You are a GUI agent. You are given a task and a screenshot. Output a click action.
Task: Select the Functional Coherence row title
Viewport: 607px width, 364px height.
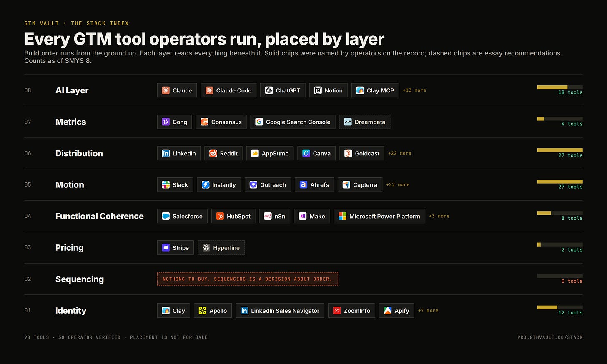pyautogui.click(x=99, y=216)
